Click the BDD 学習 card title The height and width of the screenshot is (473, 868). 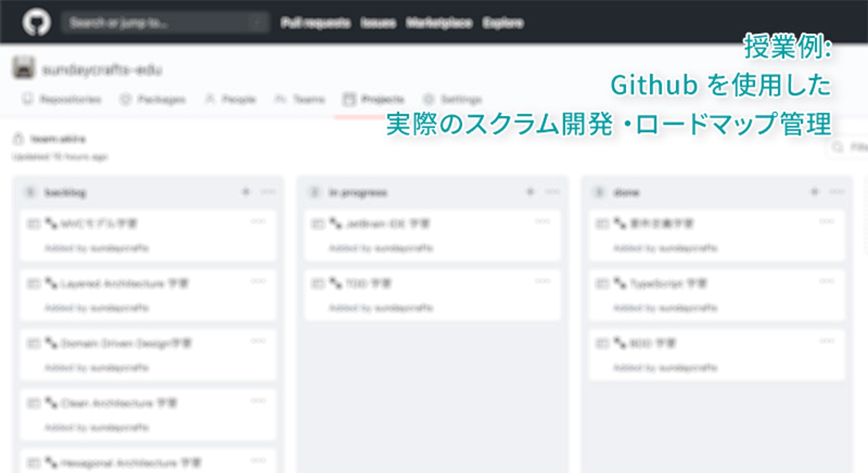click(652, 343)
